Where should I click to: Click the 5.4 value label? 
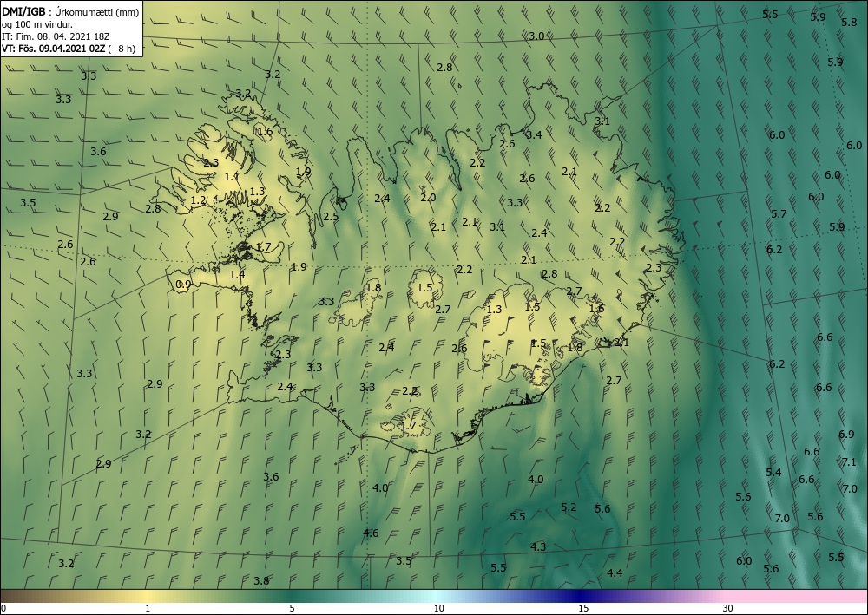click(x=773, y=473)
